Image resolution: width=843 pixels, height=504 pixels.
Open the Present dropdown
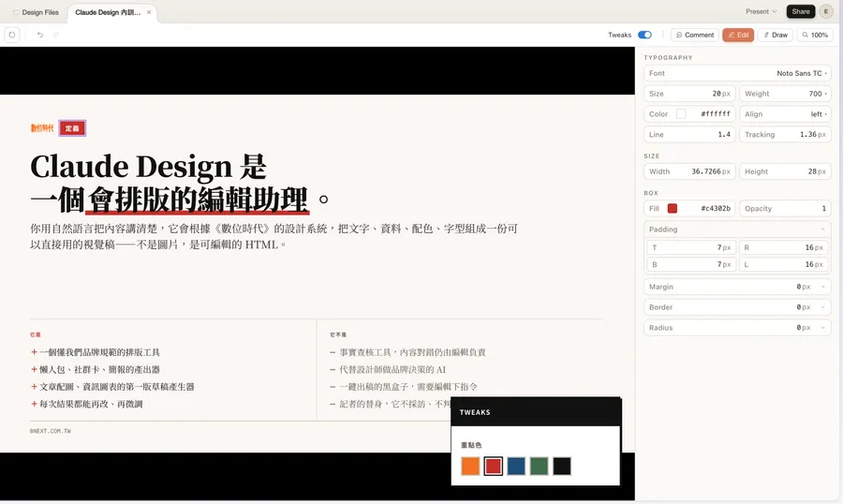761,11
